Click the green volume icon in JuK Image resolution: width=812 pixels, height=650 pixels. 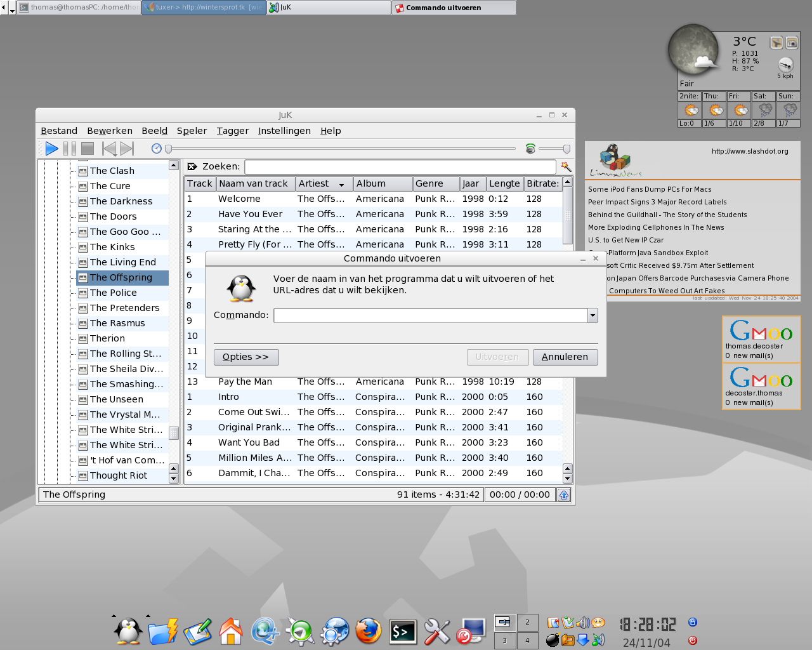pos(530,149)
